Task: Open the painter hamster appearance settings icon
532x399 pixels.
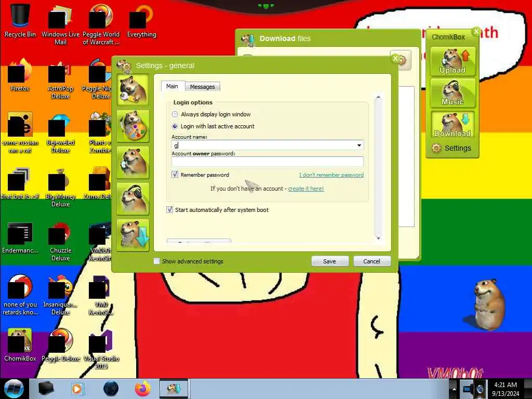Action: point(132,126)
